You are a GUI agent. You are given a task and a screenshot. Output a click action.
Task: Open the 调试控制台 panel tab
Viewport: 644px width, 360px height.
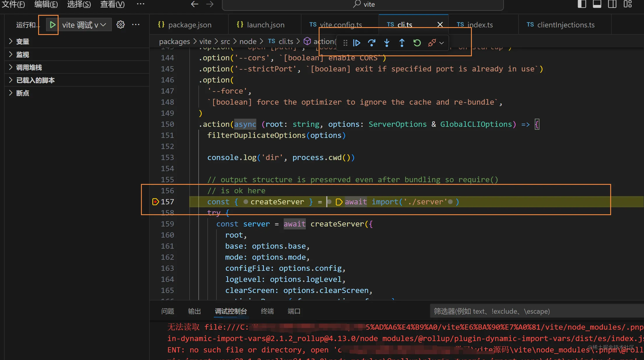(x=231, y=311)
